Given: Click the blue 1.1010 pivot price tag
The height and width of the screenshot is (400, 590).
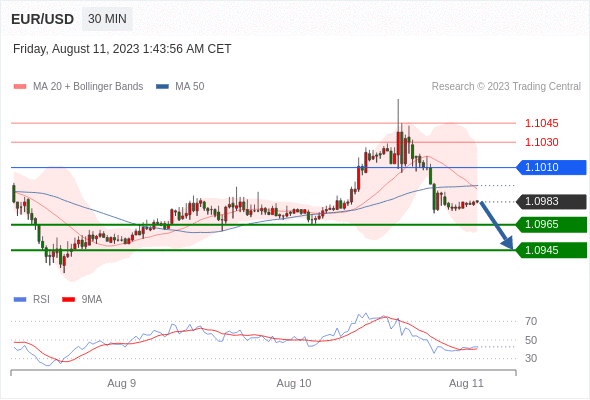Looking at the screenshot, I should pyautogui.click(x=551, y=167).
